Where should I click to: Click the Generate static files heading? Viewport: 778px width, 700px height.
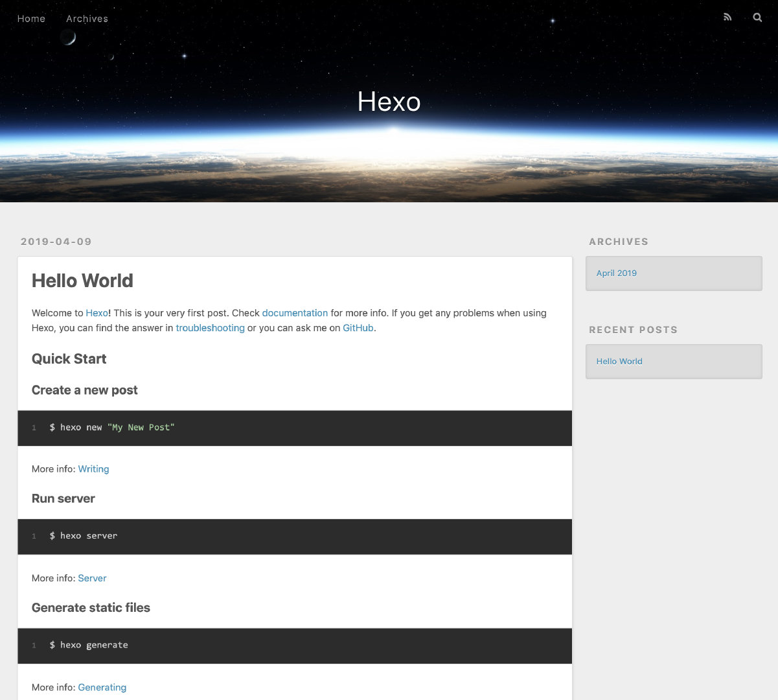(x=91, y=608)
